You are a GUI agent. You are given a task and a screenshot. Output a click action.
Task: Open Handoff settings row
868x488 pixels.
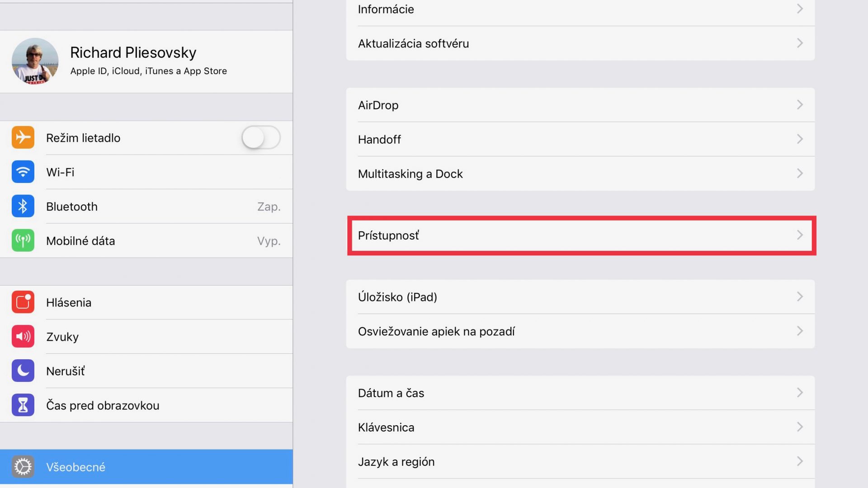pyautogui.click(x=580, y=139)
